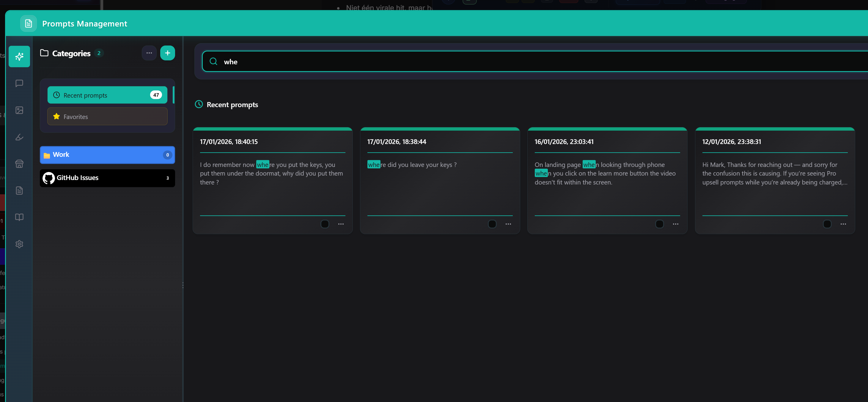Open the marketplace store icon in sidebar
868x402 pixels.
19,164
